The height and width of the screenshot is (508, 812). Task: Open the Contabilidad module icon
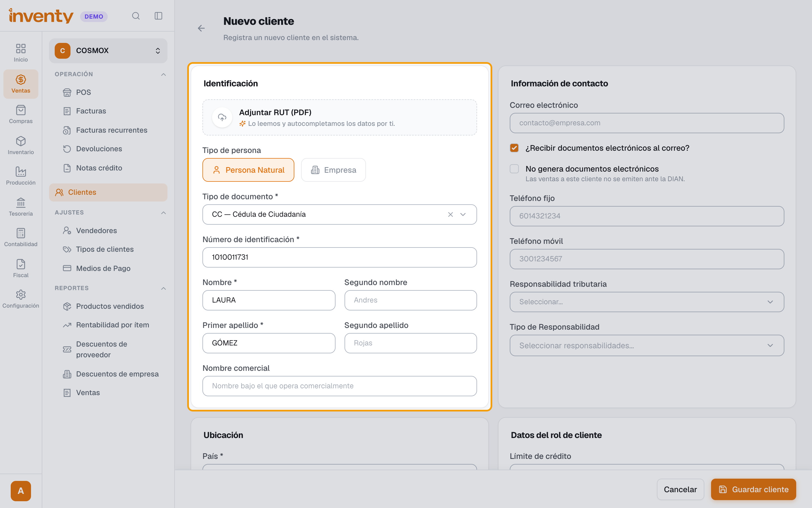coord(21,238)
